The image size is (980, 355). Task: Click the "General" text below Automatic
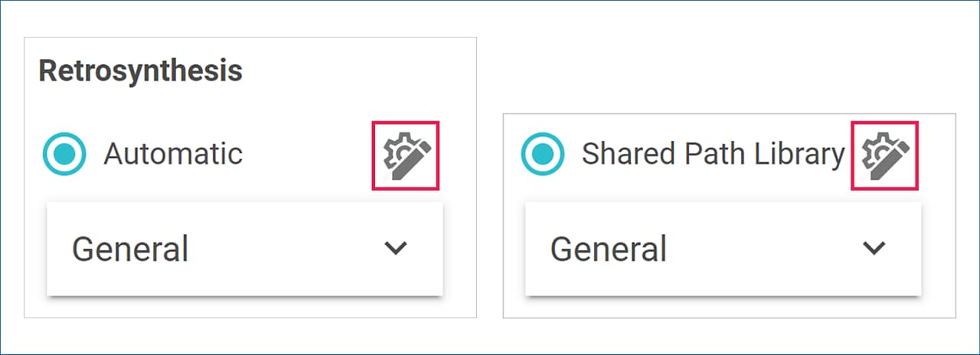(x=130, y=249)
